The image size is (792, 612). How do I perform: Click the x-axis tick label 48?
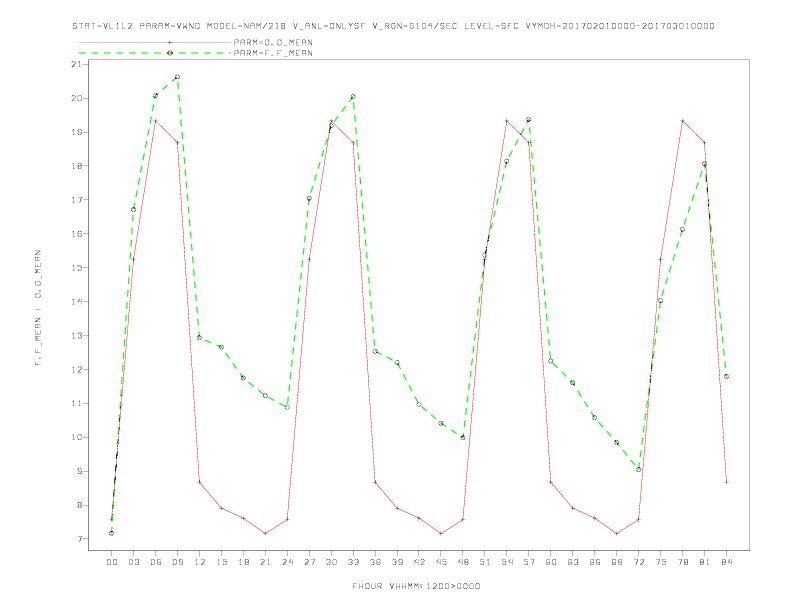point(463,562)
